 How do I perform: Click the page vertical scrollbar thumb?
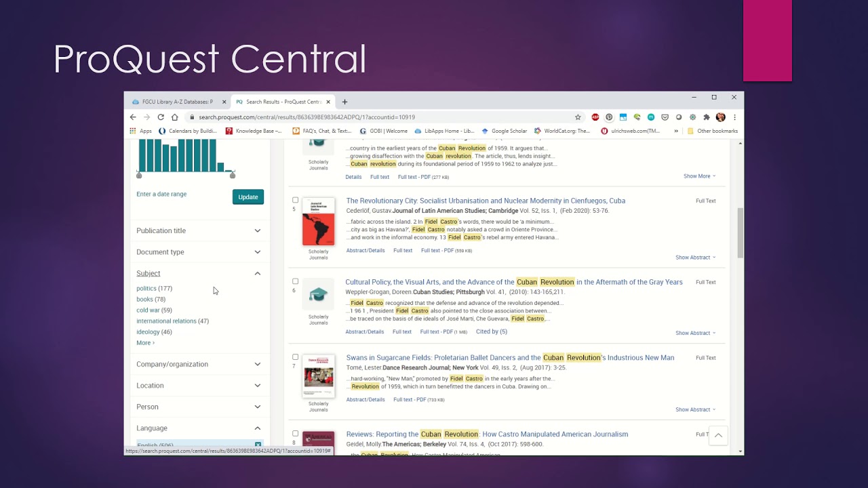(740, 232)
